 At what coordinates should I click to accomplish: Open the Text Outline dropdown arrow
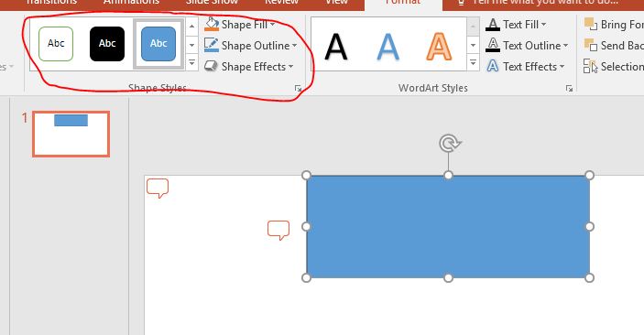[x=565, y=46]
